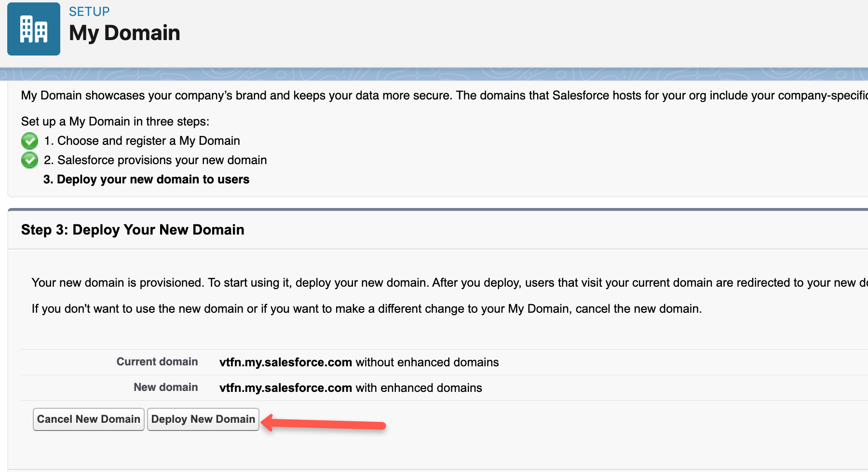This screenshot has width=868, height=472.
Task: Select the blue Setup company logo square
Action: pos(33,29)
